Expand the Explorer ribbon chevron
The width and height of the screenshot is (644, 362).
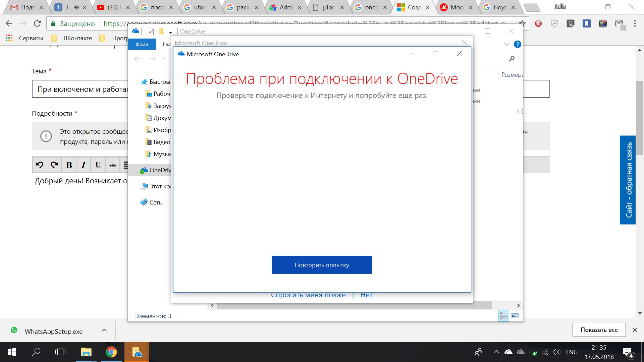pos(507,44)
